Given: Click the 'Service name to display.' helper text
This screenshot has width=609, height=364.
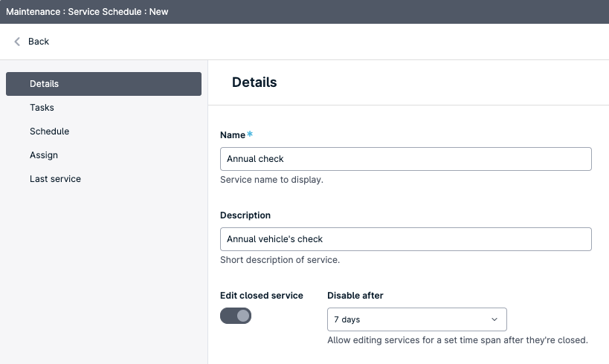Looking at the screenshot, I should (271, 180).
